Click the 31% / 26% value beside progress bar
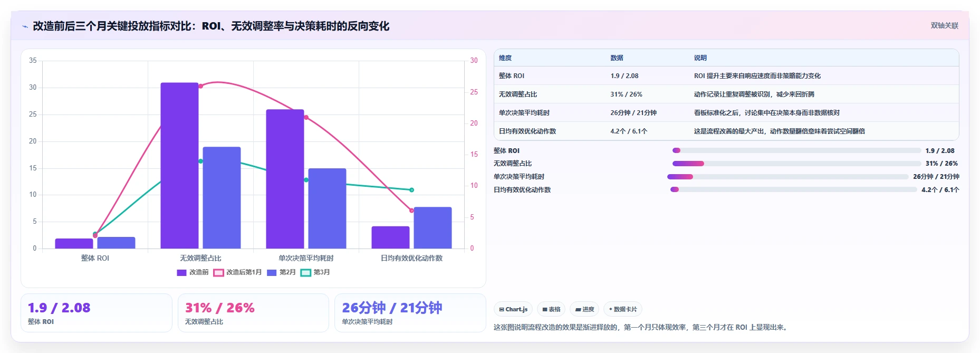Viewport: 980px width, 353px height. coord(941,164)
